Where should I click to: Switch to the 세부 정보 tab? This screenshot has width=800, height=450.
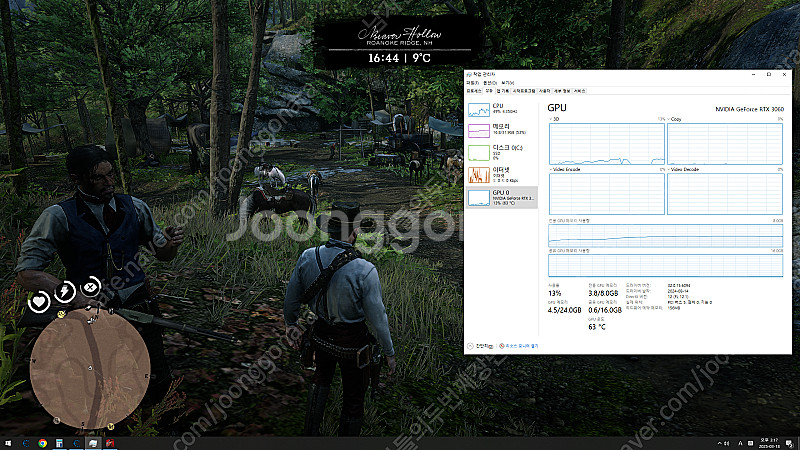(562, 91)
